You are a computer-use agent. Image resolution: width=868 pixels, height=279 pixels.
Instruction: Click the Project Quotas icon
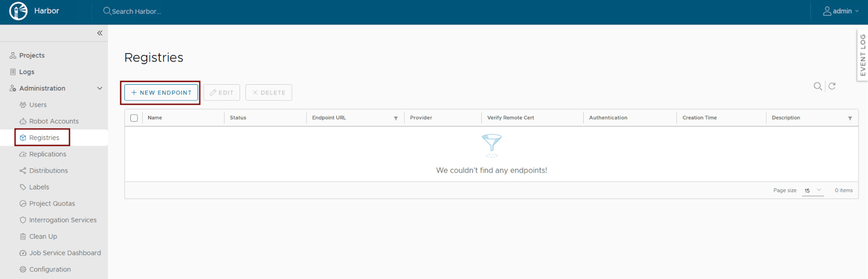pos(23,204)
